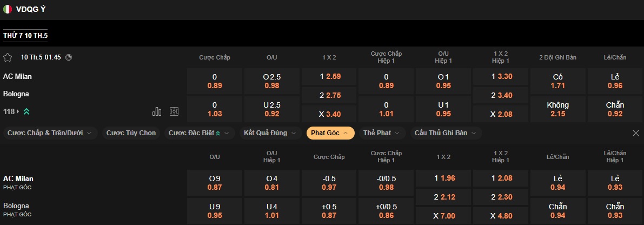Choose Chẵn even odds 0.92 in top row
This screenshot has width=644, height=225.
click(615, 109)
